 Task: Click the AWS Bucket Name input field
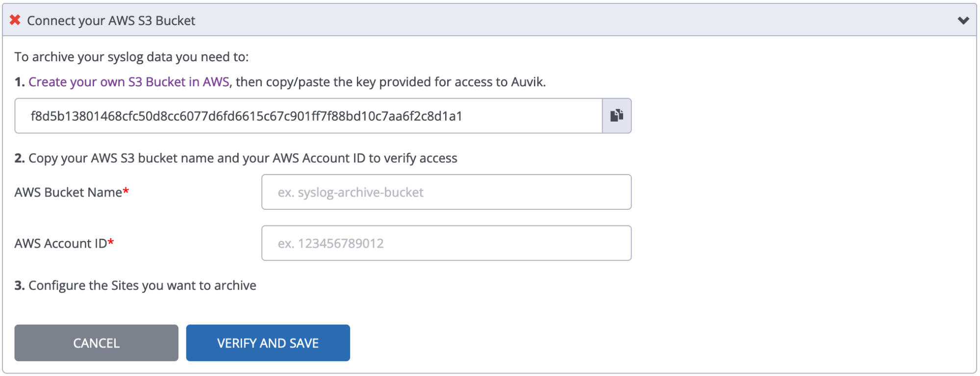point(446,192)
